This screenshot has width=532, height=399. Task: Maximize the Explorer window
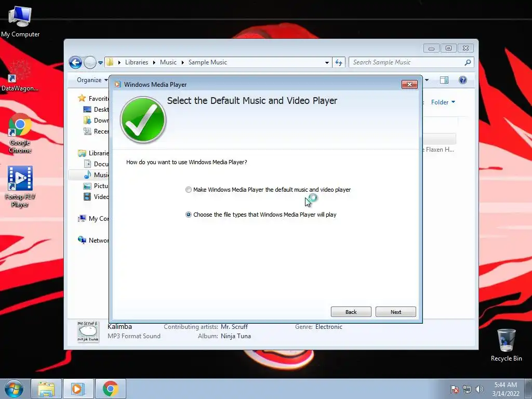click(x=448, y=48)
